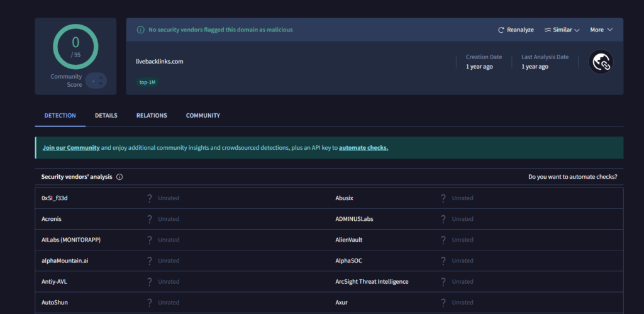This screenshot has width=644, height=314.
Task: Click the domain globe-link icon
Action: coord(601,62)
